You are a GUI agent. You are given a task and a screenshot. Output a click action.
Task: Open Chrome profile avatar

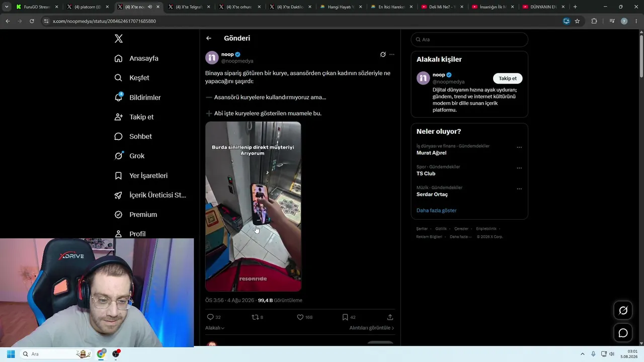[x=624, y=21]
